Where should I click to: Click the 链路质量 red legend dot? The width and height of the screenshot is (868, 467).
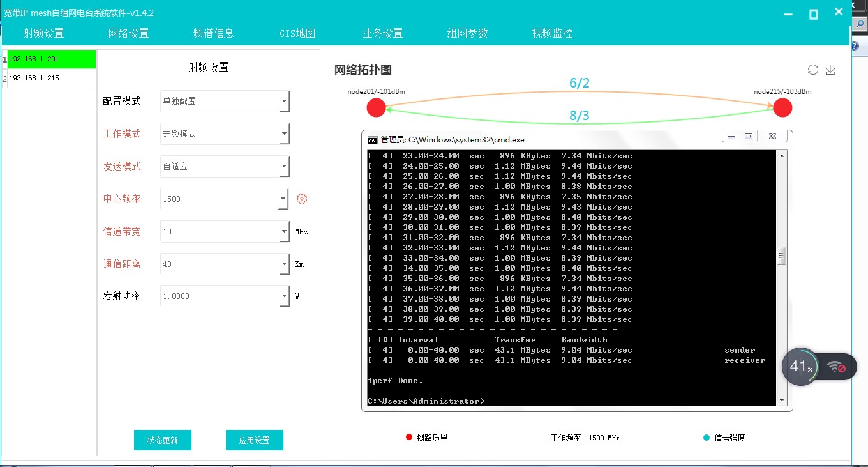tap(409, 438)
